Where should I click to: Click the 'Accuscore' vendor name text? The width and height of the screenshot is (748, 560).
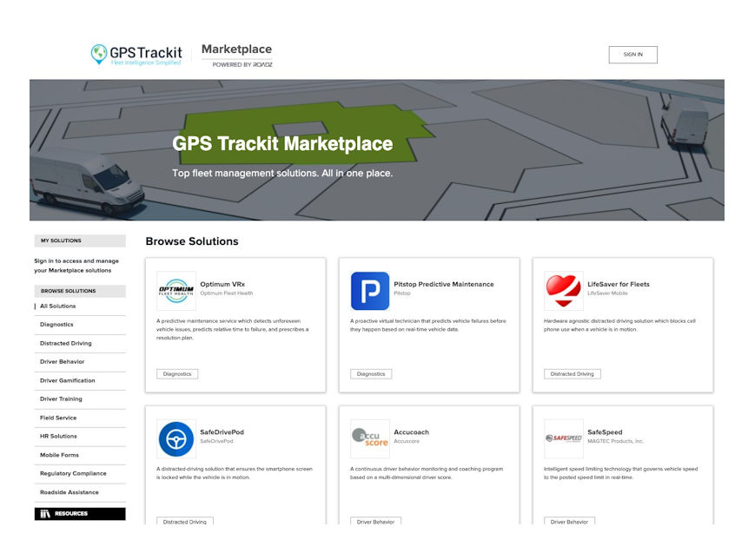407,441
